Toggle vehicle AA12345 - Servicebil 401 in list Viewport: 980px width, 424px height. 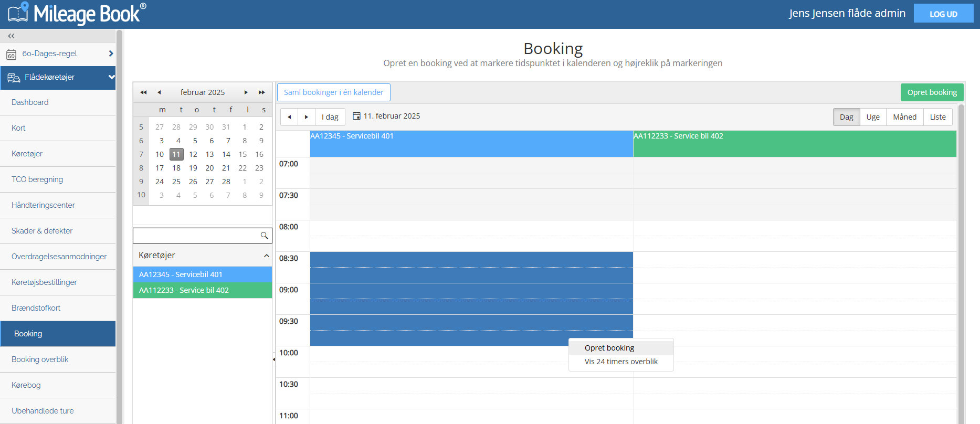203,274
